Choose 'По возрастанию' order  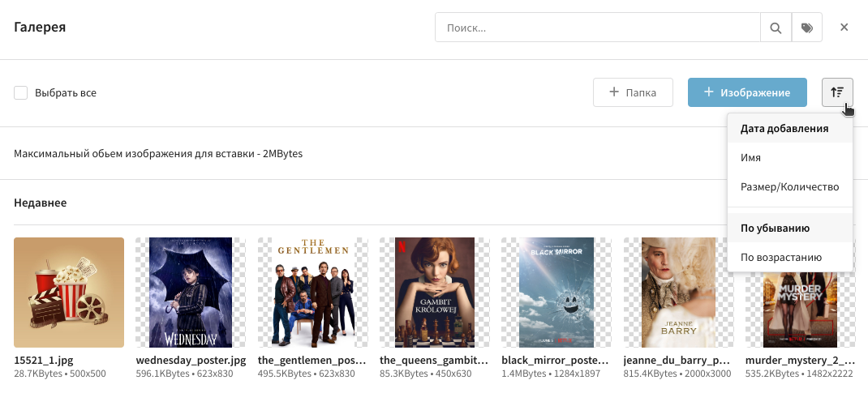790,258
